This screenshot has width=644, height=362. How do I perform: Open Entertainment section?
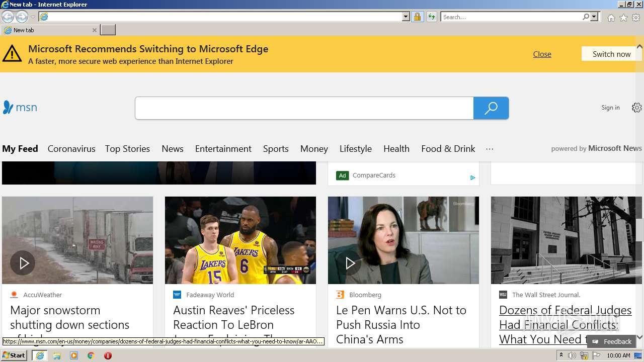[x=223, y=149]
